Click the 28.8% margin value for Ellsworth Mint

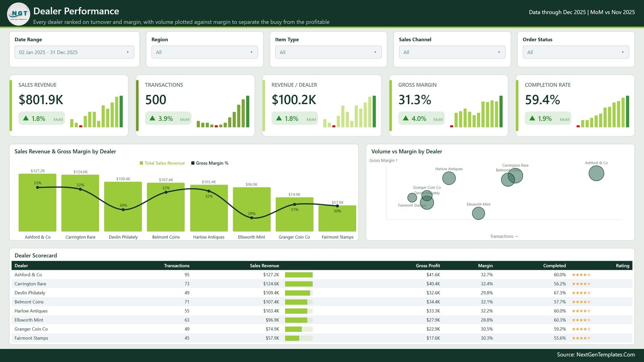[x=487, y=320]
